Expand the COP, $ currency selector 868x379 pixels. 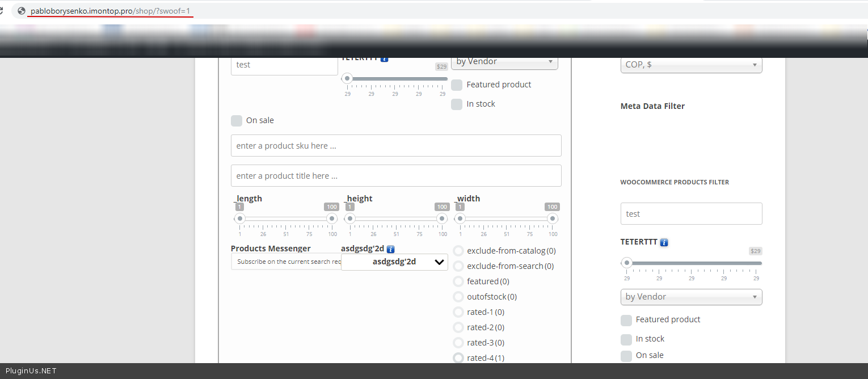point(691,65)
